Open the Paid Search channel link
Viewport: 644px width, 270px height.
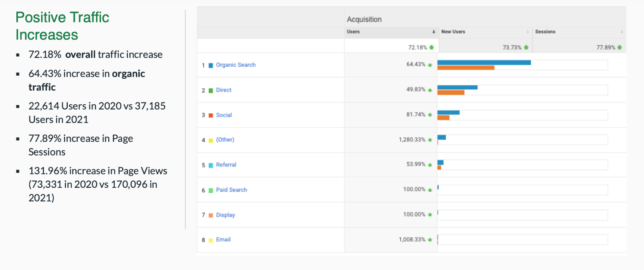231,190
